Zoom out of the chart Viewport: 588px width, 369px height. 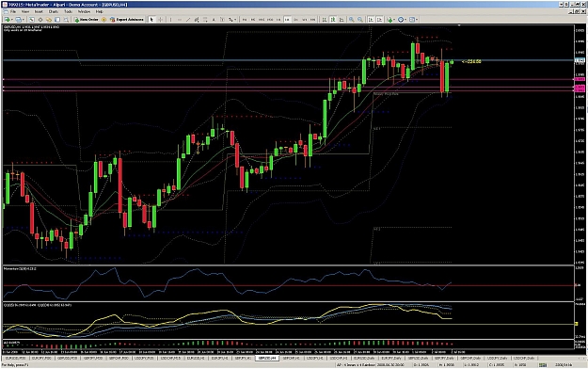click(x=360, y=20)
